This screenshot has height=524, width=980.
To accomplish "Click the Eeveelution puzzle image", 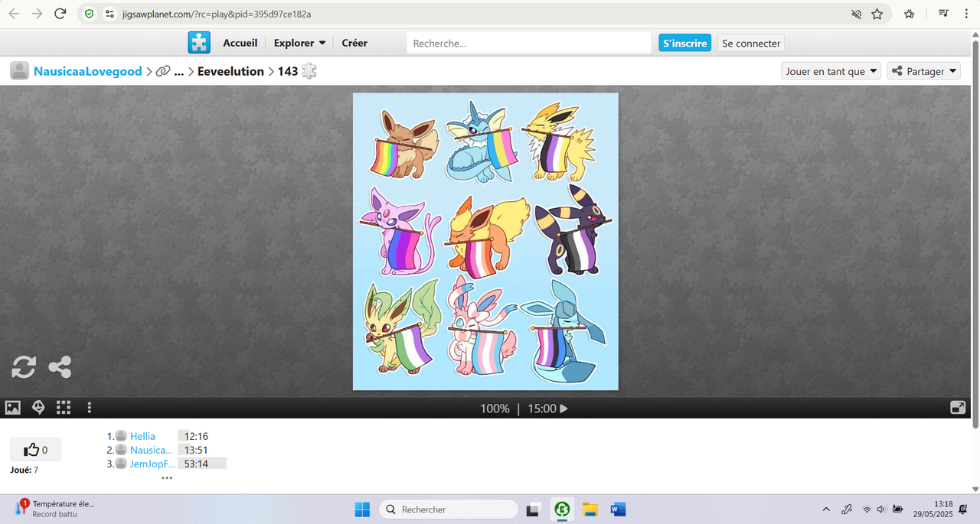I will click(x=485, y=242).
